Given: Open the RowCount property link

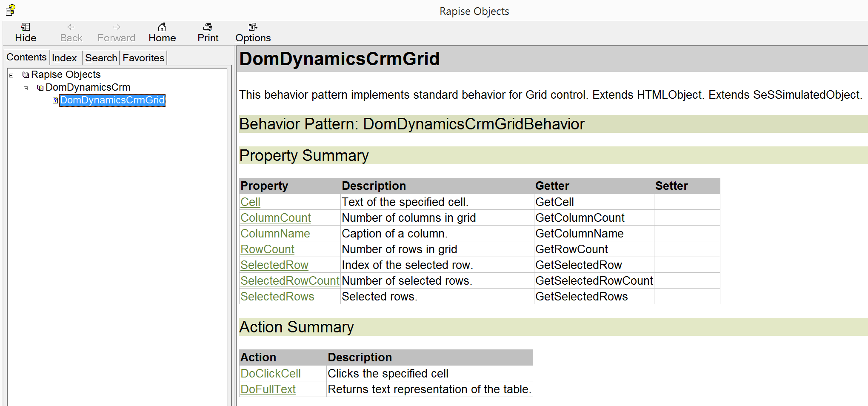Looking at the screenshot, I should tap(267, 249).
